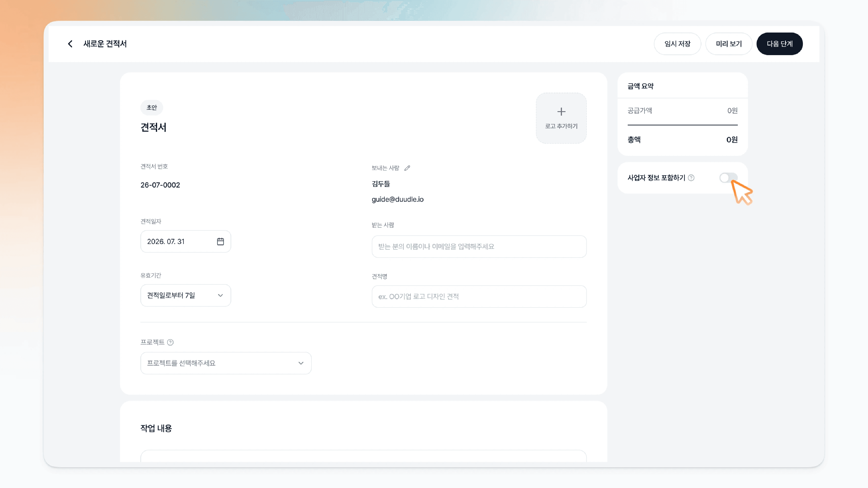
Task: Click the 로고 추가하기 box
Action: click(x=561, y=118)
